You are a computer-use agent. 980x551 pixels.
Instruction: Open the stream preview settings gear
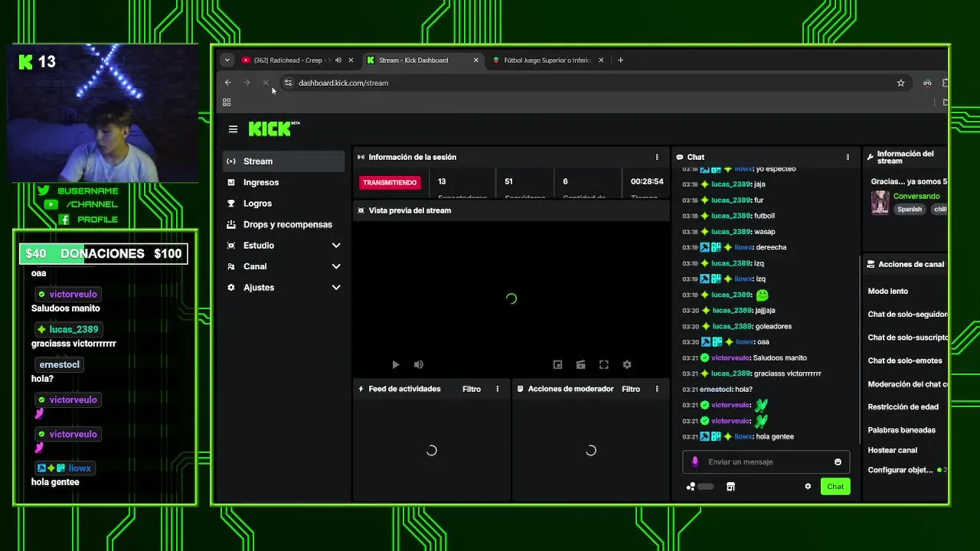[627, 365]
